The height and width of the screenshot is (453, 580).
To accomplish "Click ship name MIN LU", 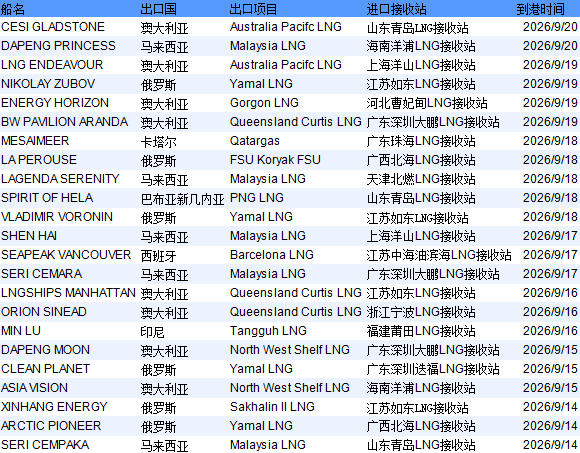I will 21,331.
